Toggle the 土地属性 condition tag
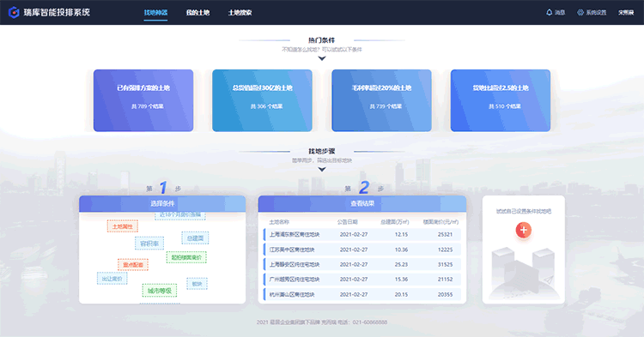Image resolution: width=644 pixels, height=337 pixels. click(x=123, y=226)
